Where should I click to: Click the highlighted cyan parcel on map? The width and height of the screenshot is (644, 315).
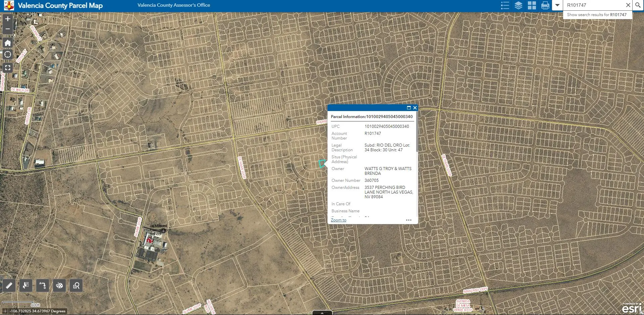pos(322,164)
